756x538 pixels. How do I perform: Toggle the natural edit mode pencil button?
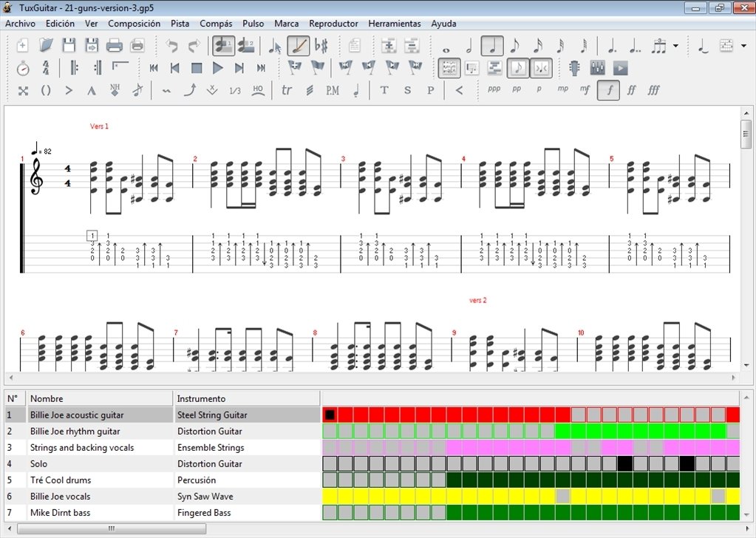(x=299, y=46)
